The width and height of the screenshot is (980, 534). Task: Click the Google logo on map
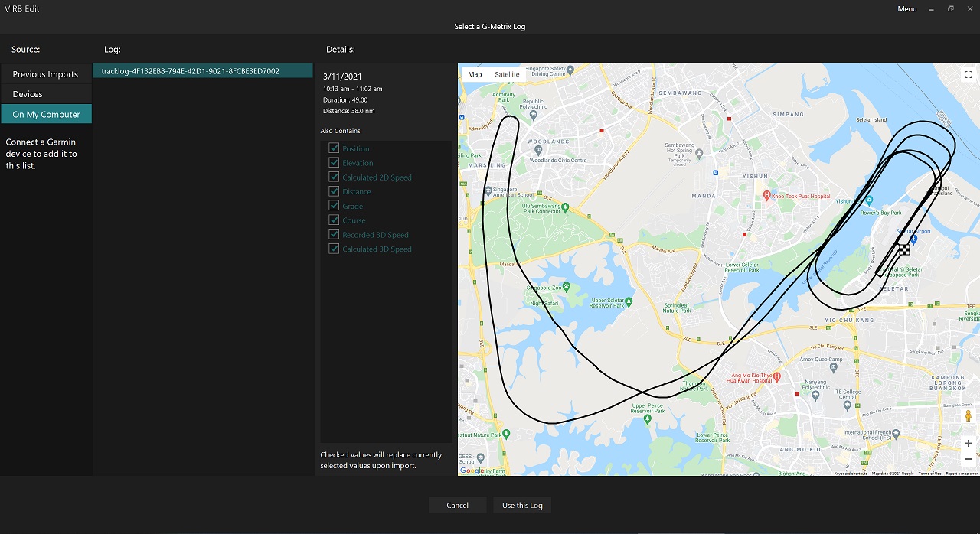coord(472,471)
